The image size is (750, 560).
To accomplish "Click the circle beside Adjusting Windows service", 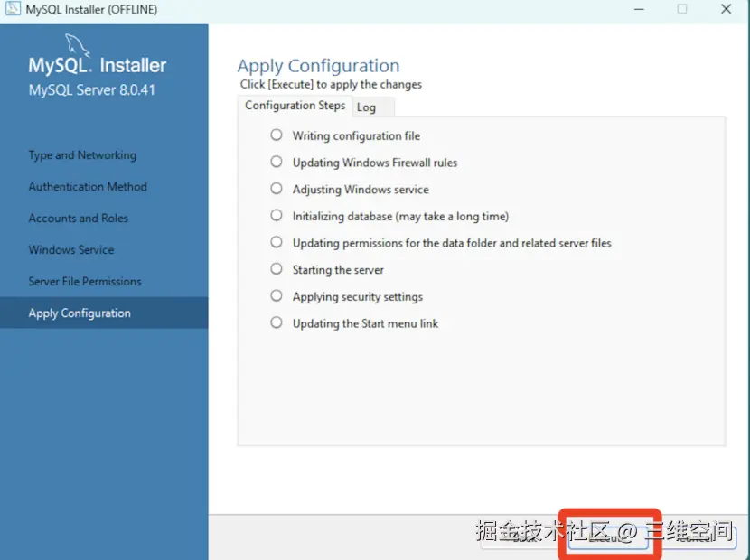I will coord(276,190).
